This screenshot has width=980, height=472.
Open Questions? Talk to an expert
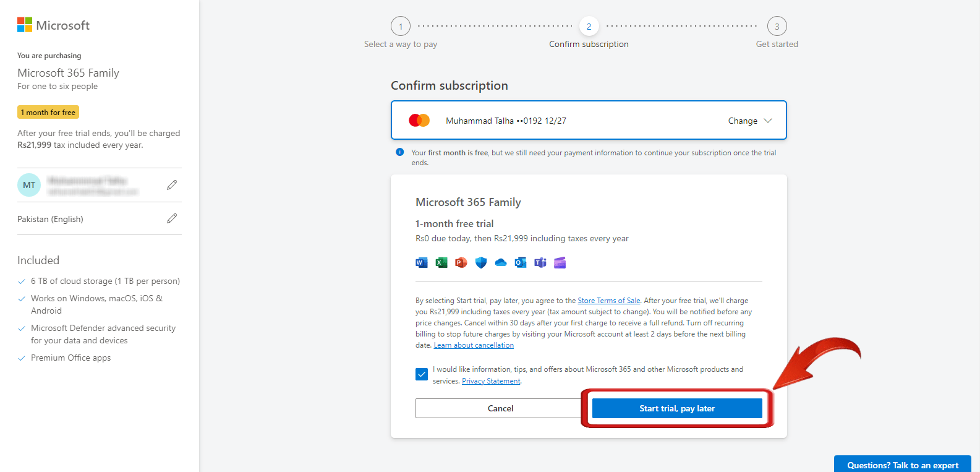coord(903,465)
